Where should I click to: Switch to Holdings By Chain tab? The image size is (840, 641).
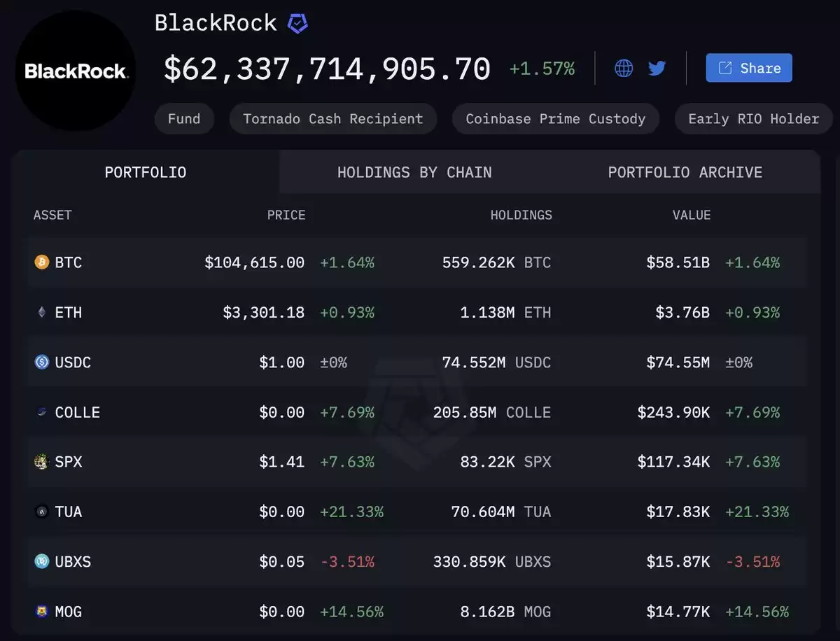click(x=414, y=172)
